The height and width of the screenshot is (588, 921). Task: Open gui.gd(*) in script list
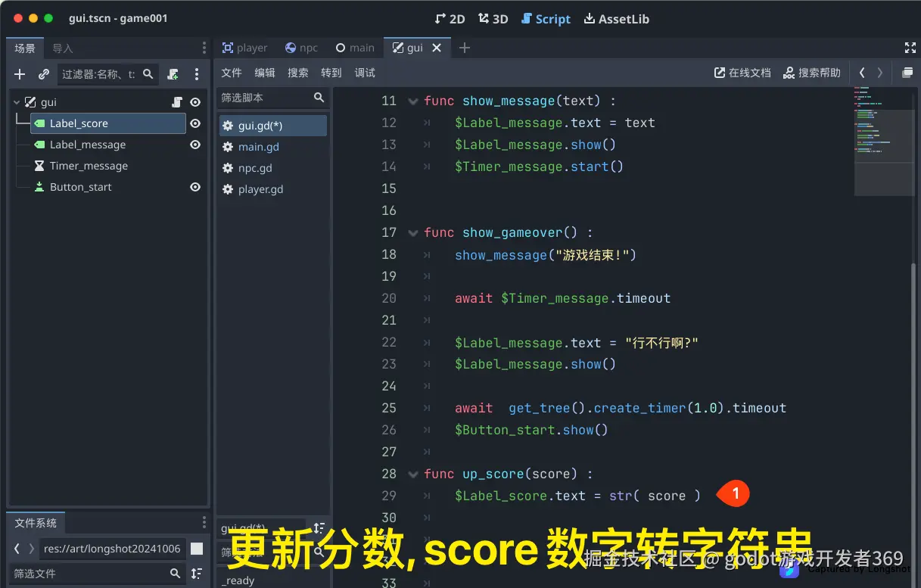click(x=272, y=126)
